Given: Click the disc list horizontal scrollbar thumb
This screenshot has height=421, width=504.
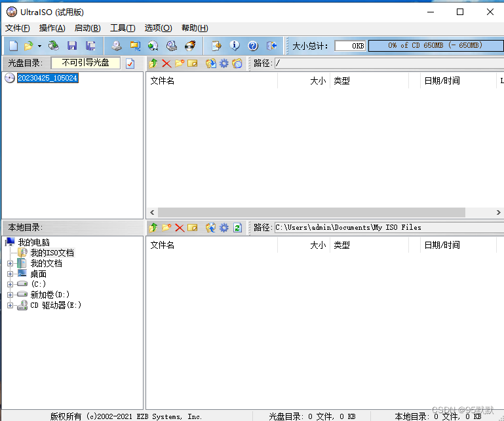Looking at the screenshot, I should point(311,212).
